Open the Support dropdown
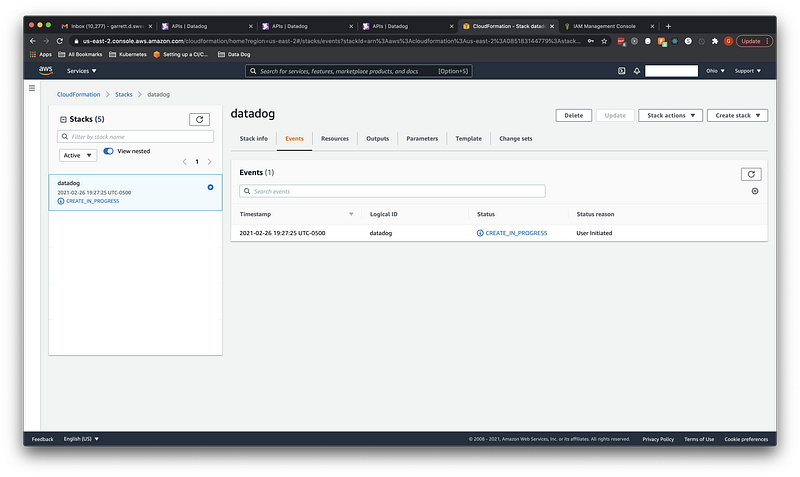This screenshot has height=477, width=800. pos(748,71)
